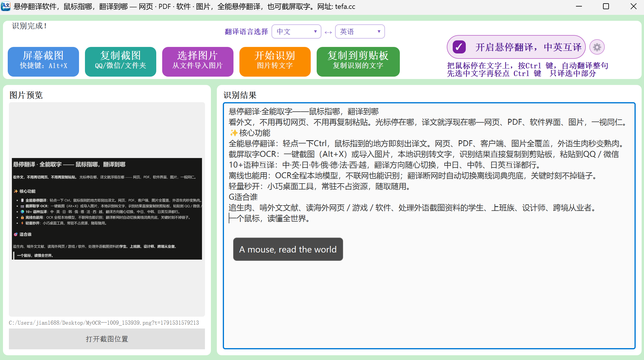The width and height of the screenshot is (644, 360).
Task: Click the 翻译语言选择 label
Action: click(x=247, y=32)
